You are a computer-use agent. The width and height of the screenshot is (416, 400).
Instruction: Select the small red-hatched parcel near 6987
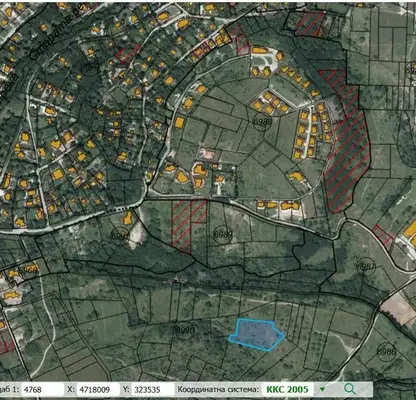click(383, 236)
